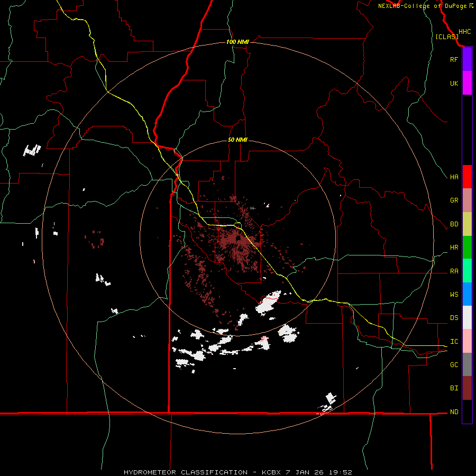The image size is (476, 476).
Task: Choose the gray GC legend swatch
Action: point(467,364)
